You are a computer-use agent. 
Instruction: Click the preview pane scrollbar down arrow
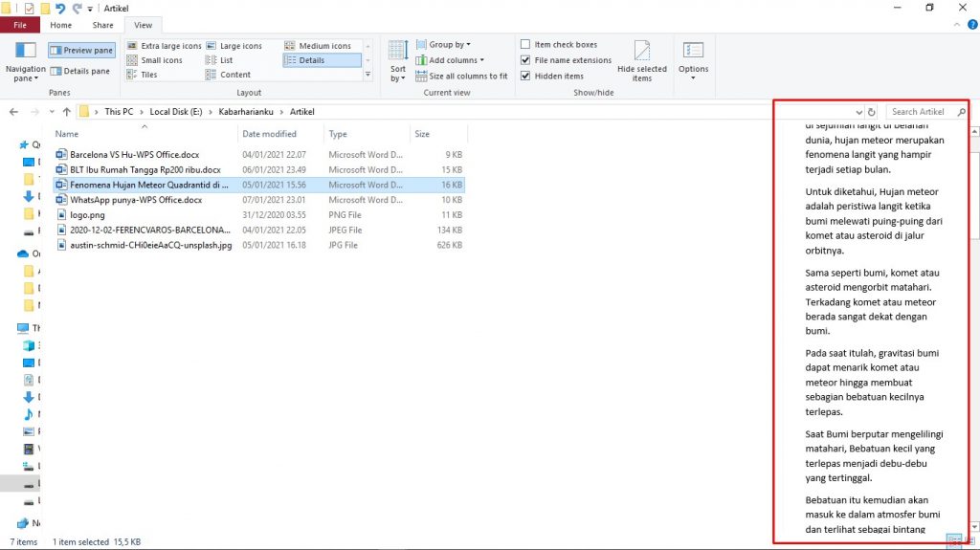click(974, 527)
